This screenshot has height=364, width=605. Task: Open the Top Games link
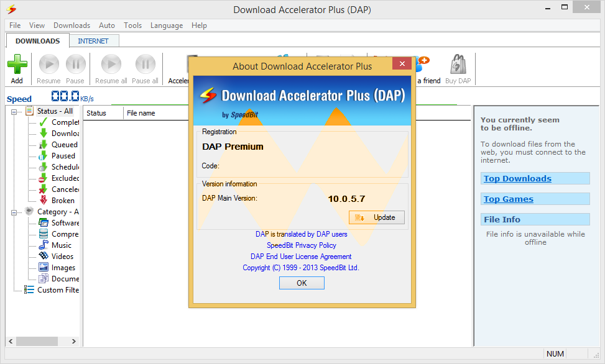point(509,199)
